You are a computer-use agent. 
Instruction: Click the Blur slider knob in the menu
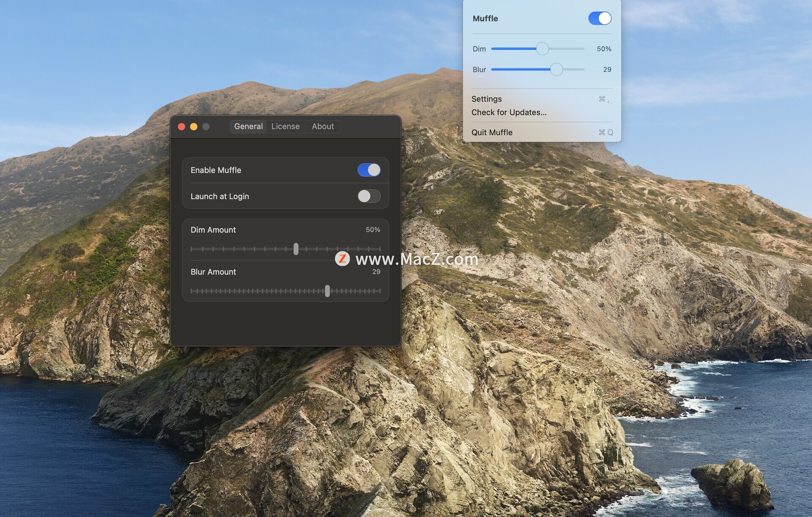tap(556, 69)
